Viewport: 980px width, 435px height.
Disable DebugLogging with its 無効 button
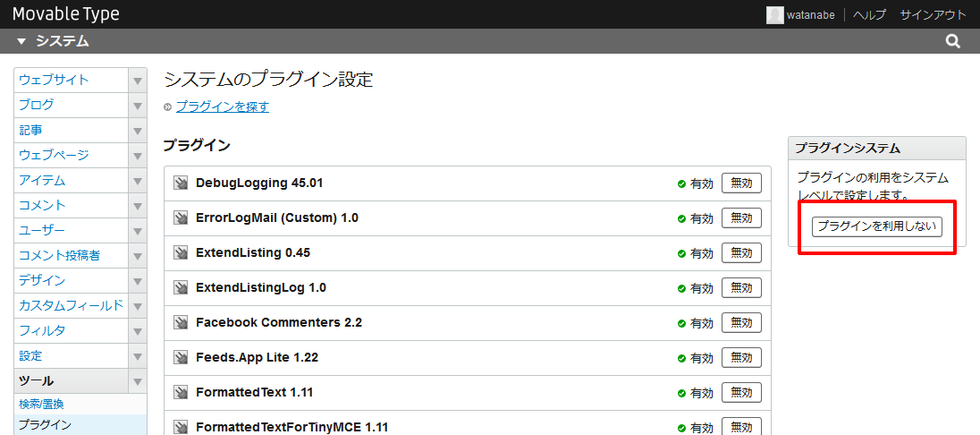pyautogui.click(x=741, y=183)
